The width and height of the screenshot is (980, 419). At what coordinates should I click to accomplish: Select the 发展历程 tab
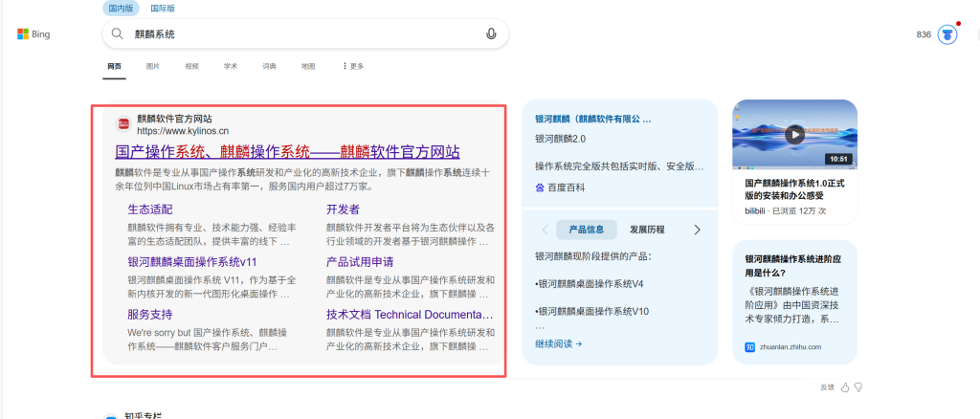(x=647, y=230)
